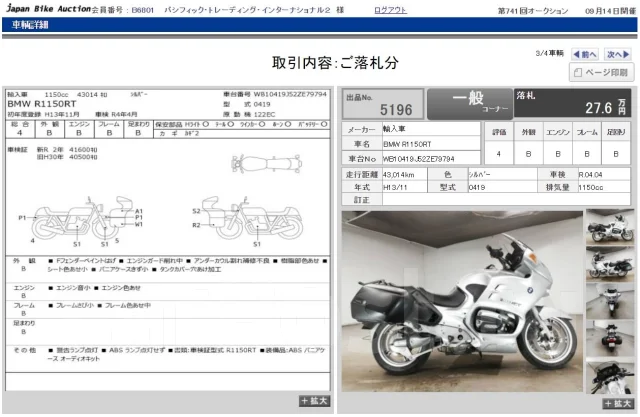Open the main silver BMW photo
This screenshot has height=417, width=640.
coord(462,302)
